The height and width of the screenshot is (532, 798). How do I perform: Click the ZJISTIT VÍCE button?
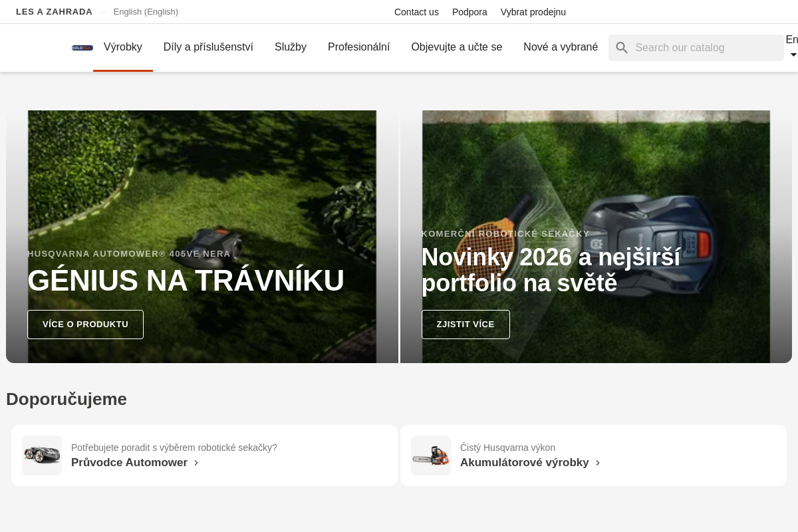coord(465,325)
